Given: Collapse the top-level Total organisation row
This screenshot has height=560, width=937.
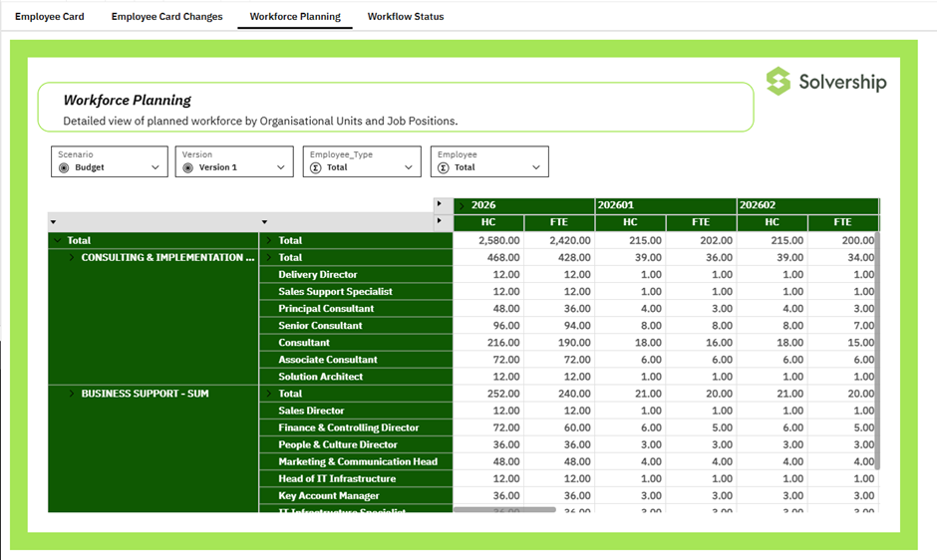Looking at the screenshot, I should pyautogui.click(x=58, y=240).
